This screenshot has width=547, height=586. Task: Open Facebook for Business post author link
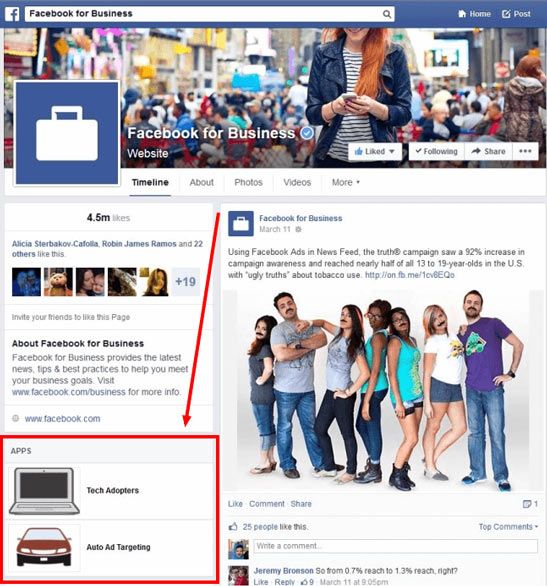pos(301,218)
